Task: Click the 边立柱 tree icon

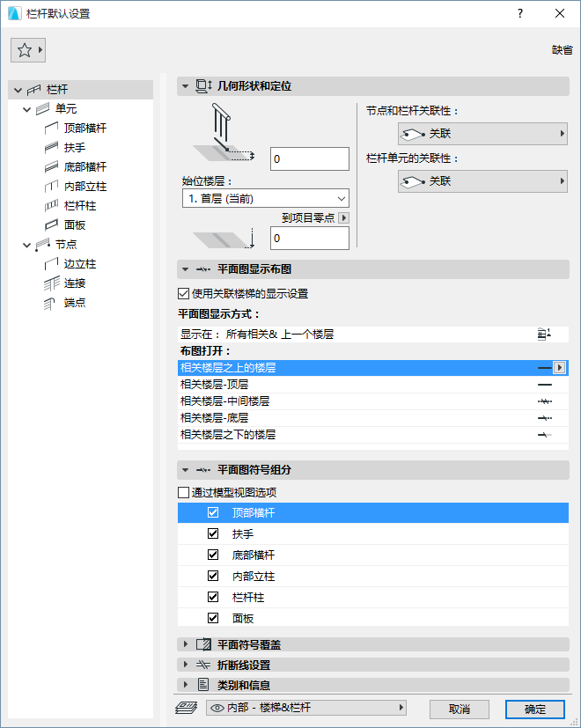Action: [x=52, y=264]
